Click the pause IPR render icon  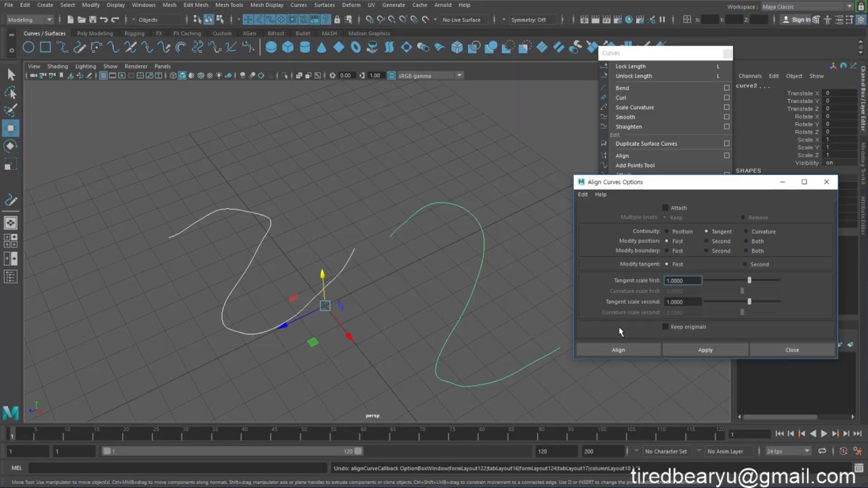662,20
